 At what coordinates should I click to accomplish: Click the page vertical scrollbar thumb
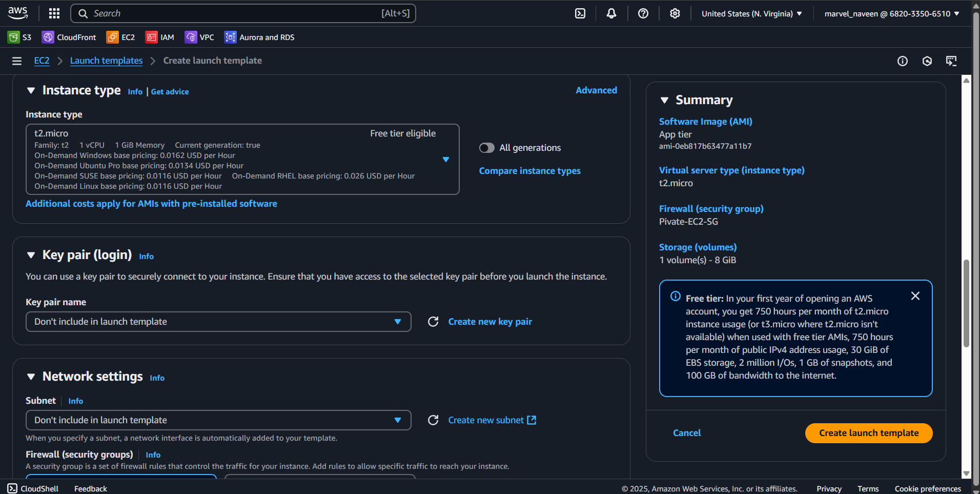pyautogui.click(x=966, y=303)
